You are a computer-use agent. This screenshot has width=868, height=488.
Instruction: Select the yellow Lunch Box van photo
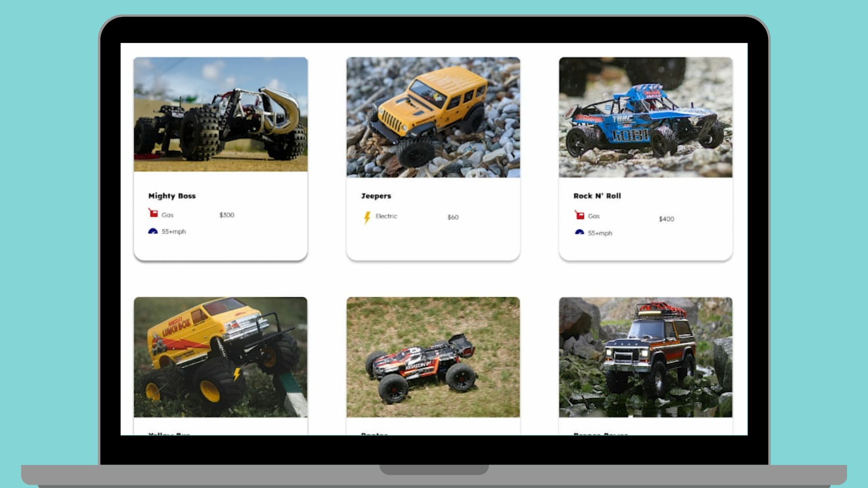[221, 357]
